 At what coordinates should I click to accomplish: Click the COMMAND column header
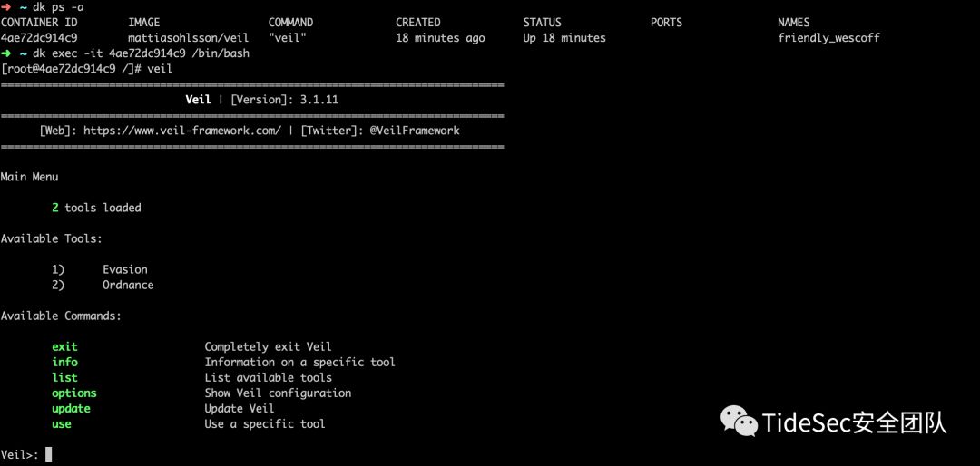click(x=290, y=23)
